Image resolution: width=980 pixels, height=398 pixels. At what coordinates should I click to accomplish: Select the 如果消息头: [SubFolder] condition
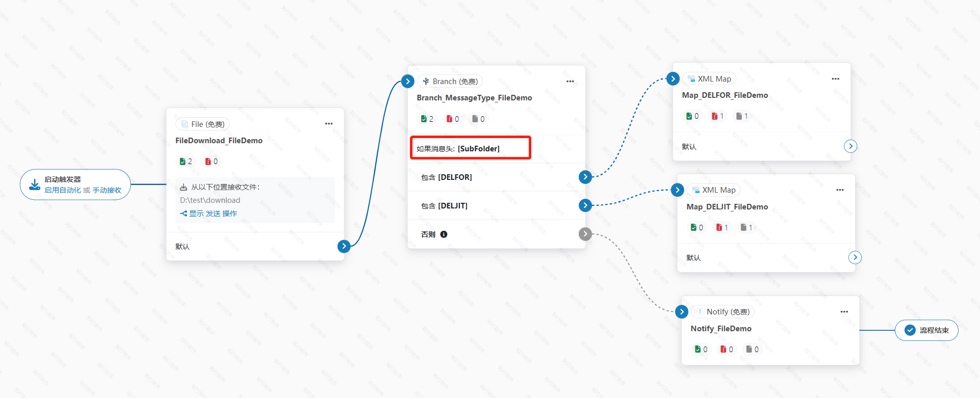(x=470, y=148)
